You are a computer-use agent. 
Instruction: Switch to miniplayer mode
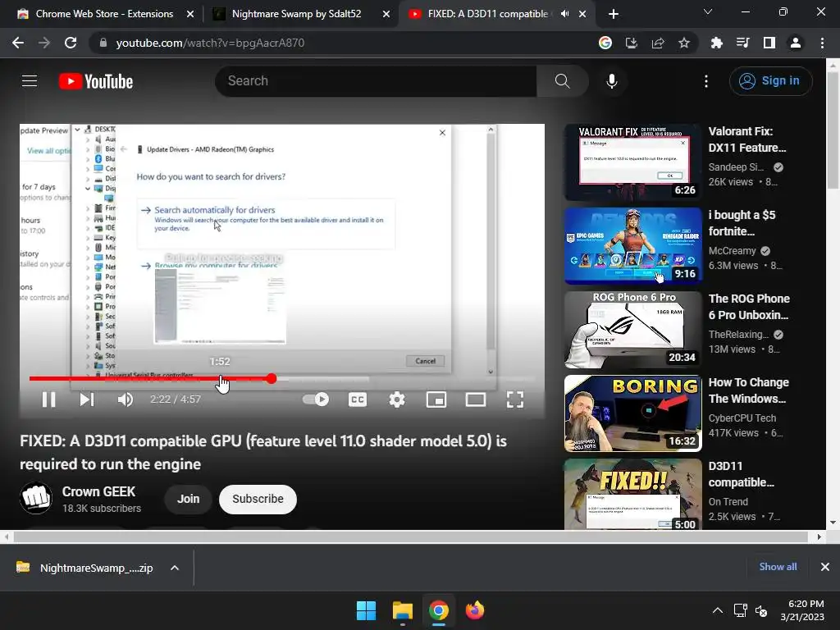436,399
